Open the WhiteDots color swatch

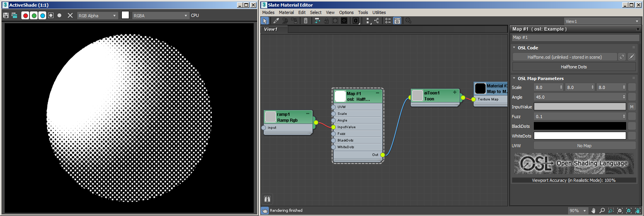(x=580, y=136)
